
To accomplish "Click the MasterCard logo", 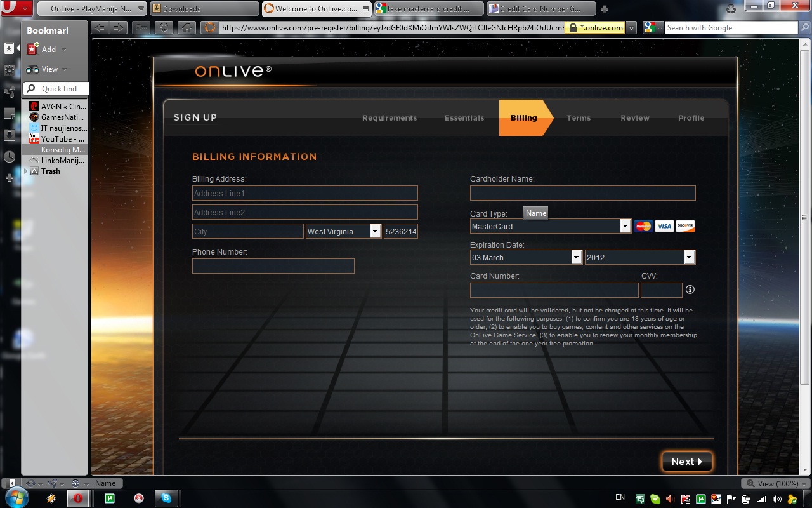I will pos(643,226).
